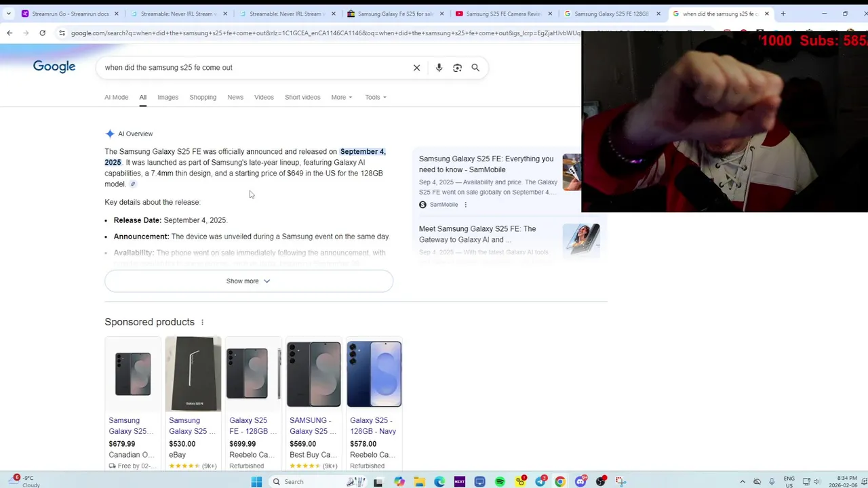Click the Google logo
Screen dimensions: 868x488
tap(54, 66)
